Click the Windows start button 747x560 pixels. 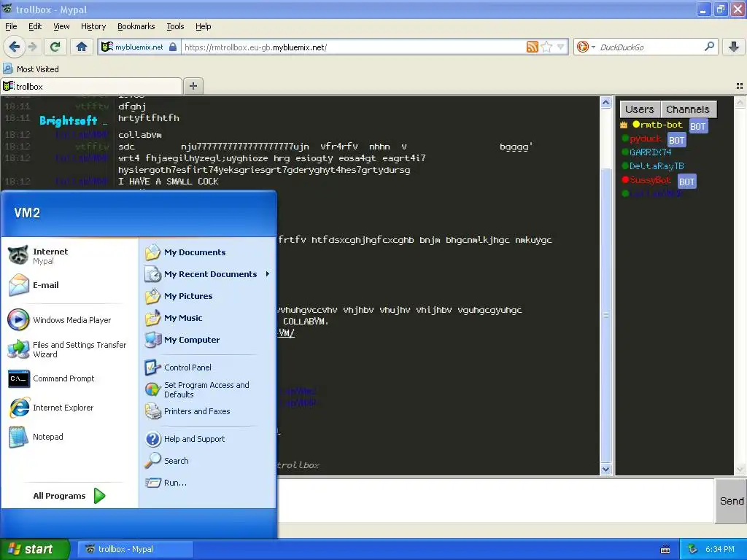point(34,549)
